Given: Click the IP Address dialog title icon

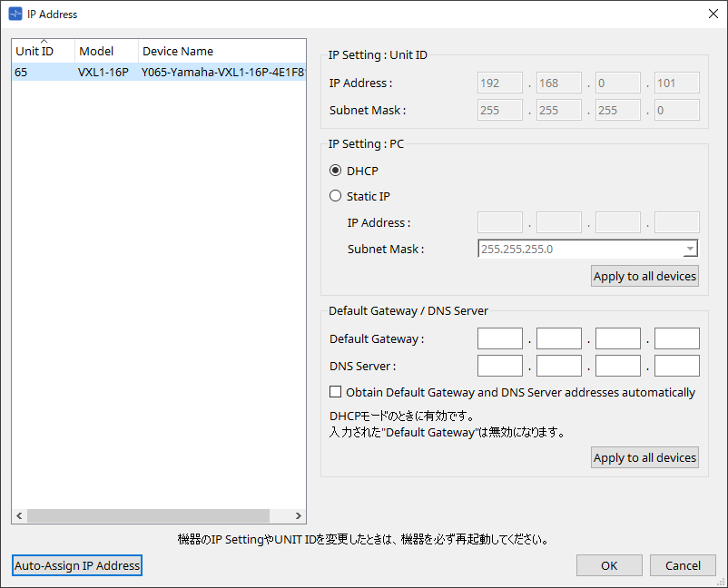Looking at the screenshot, I should tap(15, 14).
